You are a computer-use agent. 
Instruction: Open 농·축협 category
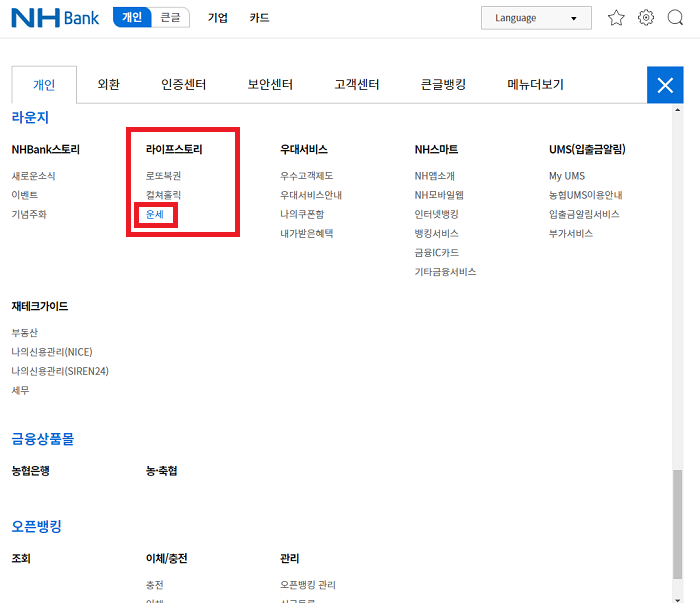[x=162, y=471]
